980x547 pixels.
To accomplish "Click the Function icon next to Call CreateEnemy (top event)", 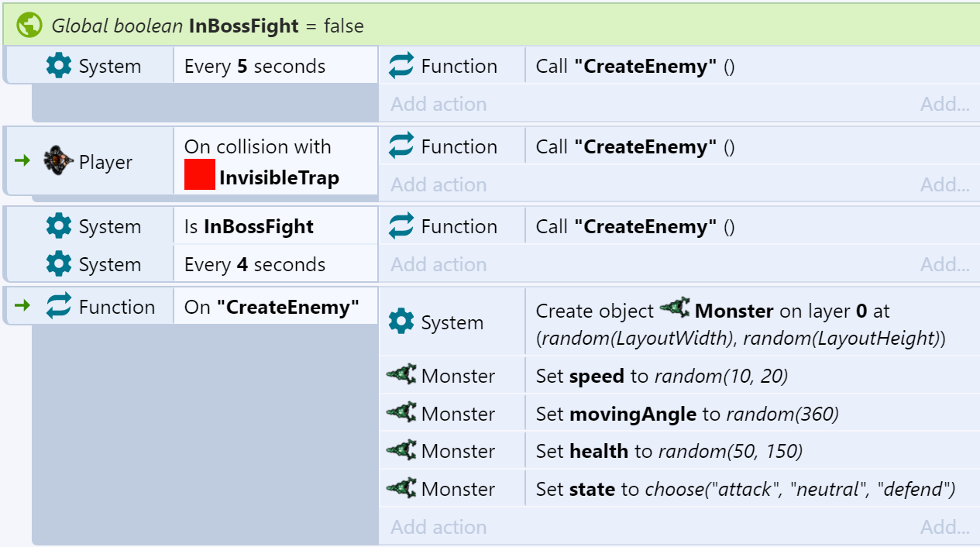I will tap(400, 65).
